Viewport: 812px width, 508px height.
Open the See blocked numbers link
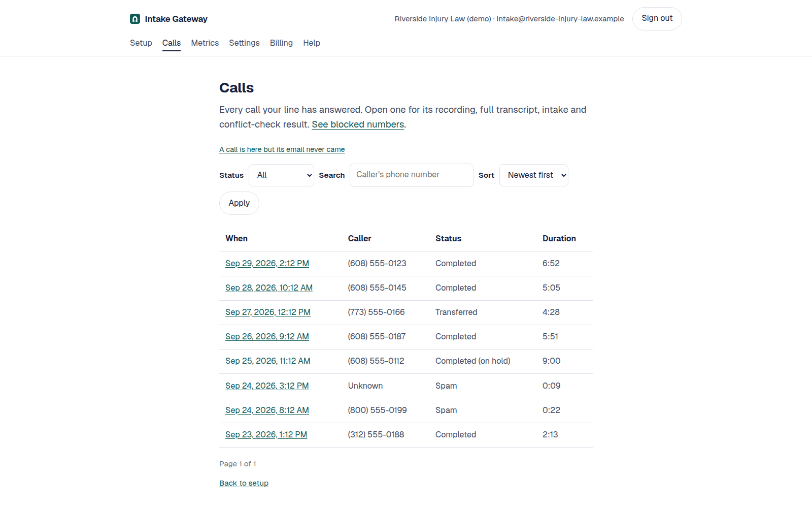358,124
